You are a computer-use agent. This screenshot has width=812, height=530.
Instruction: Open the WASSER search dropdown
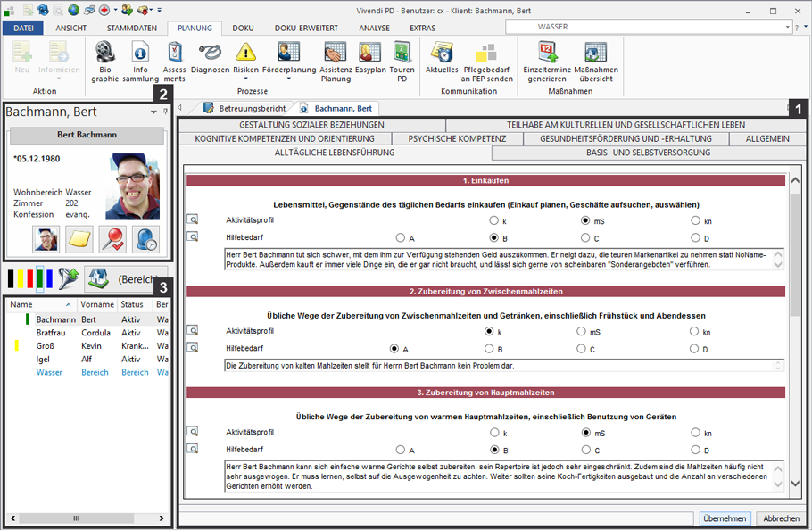pyautogui.click(x=789, y=28)
